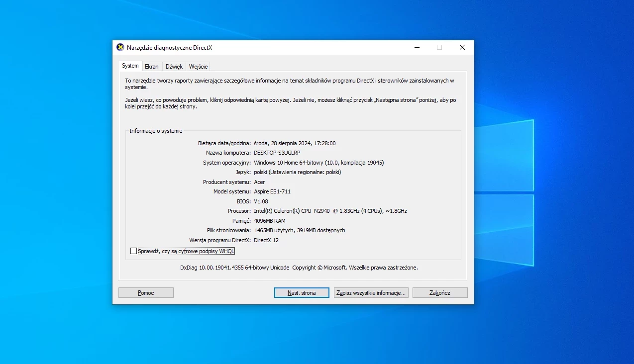The image size is (634, 364).
Task: Click the Język label
Action: coord(243,172)
